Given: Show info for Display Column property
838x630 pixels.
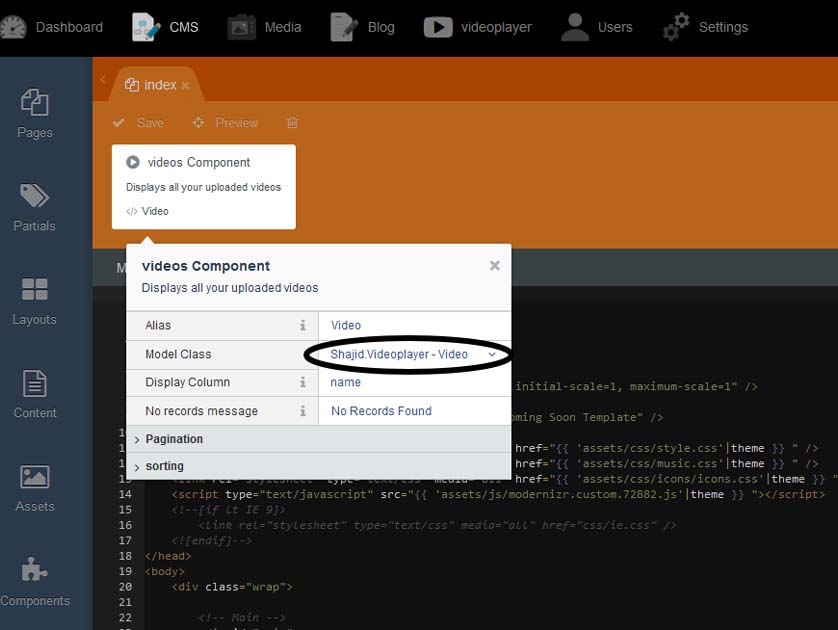Looking at the screenshot, I should point(302,382).
